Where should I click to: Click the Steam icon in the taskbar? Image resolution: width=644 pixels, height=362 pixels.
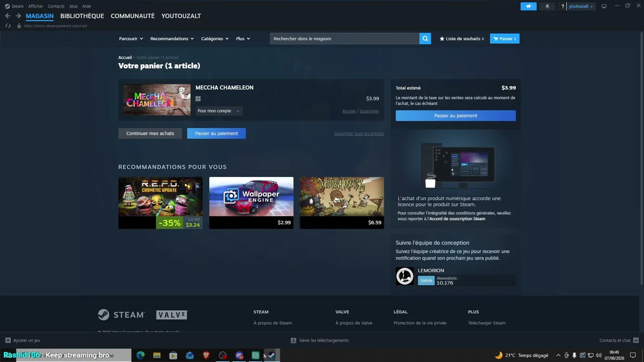click(272, 355)
